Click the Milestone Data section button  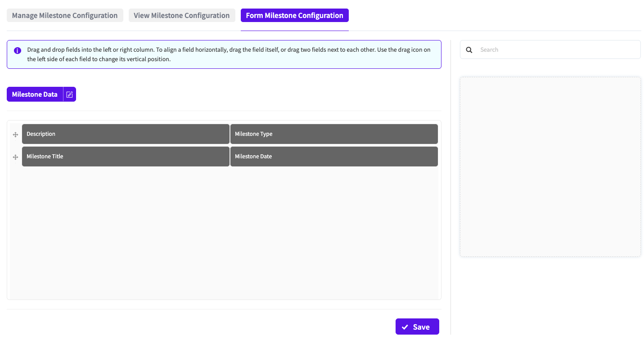[x=35, y=94]
